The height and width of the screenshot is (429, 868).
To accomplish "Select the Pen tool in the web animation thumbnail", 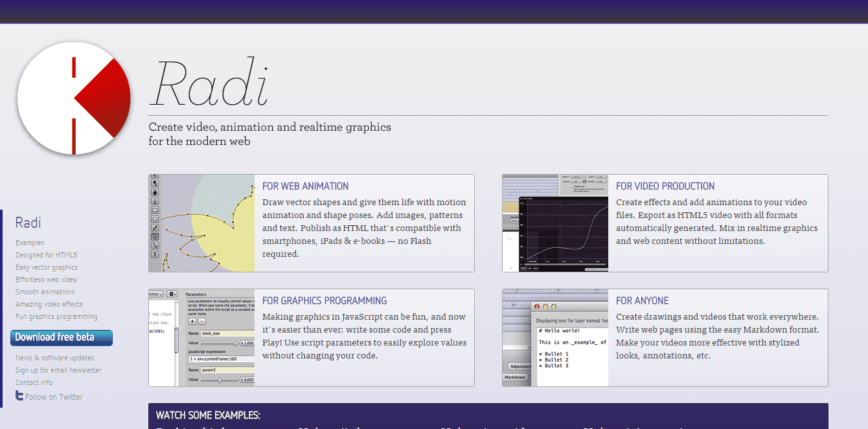I will click(155, 201).
